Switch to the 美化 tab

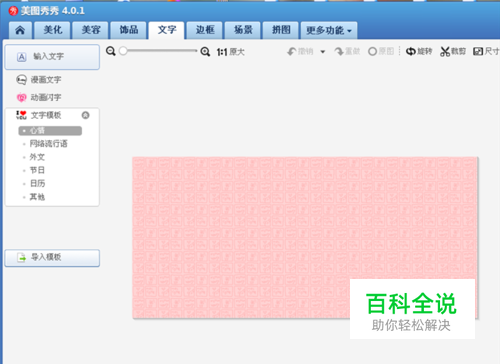[x=53, y=30]
